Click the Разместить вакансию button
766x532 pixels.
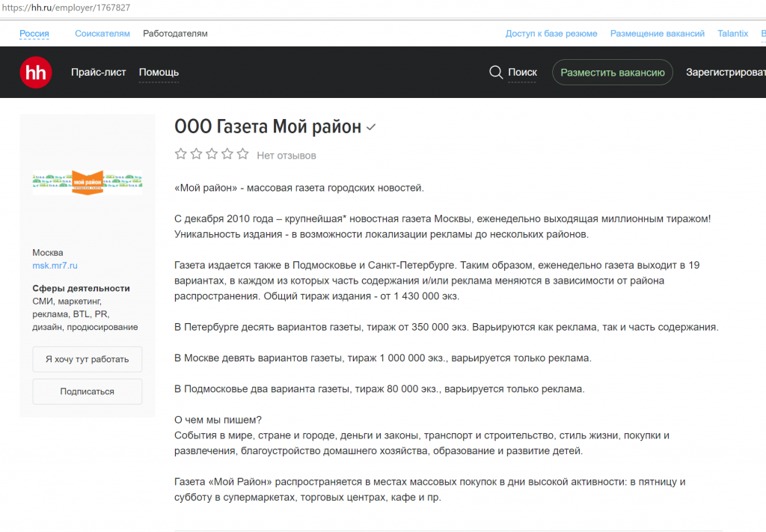[x=613, y=73]
